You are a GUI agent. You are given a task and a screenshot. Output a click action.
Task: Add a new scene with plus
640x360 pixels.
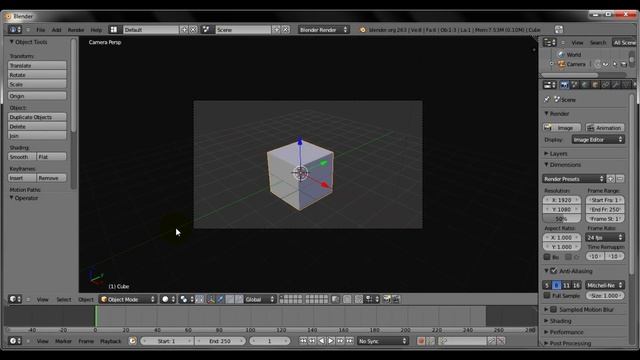[x=276, y=29]
